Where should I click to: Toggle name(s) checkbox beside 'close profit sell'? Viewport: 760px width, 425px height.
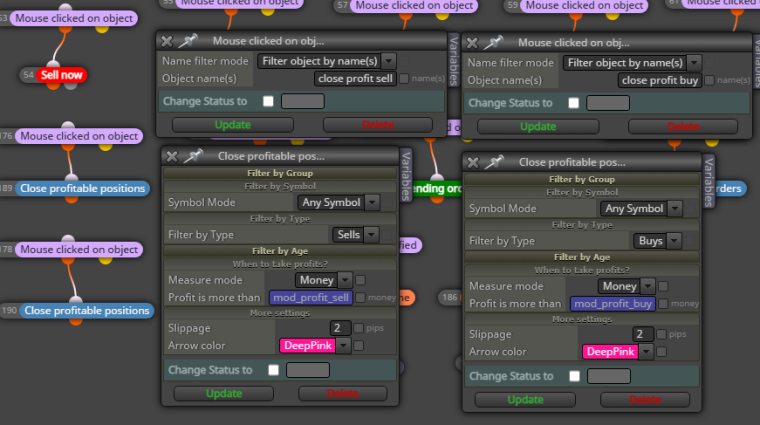404,79
